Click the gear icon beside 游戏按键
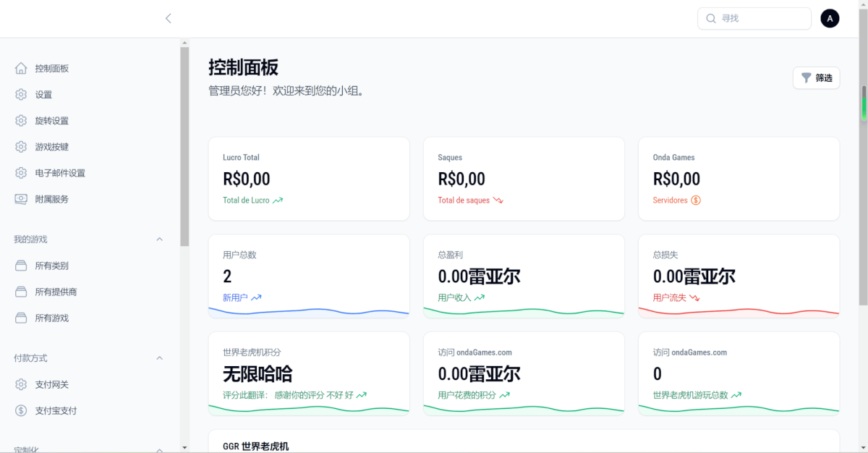 pyautogui.click(x=21, y=147)
